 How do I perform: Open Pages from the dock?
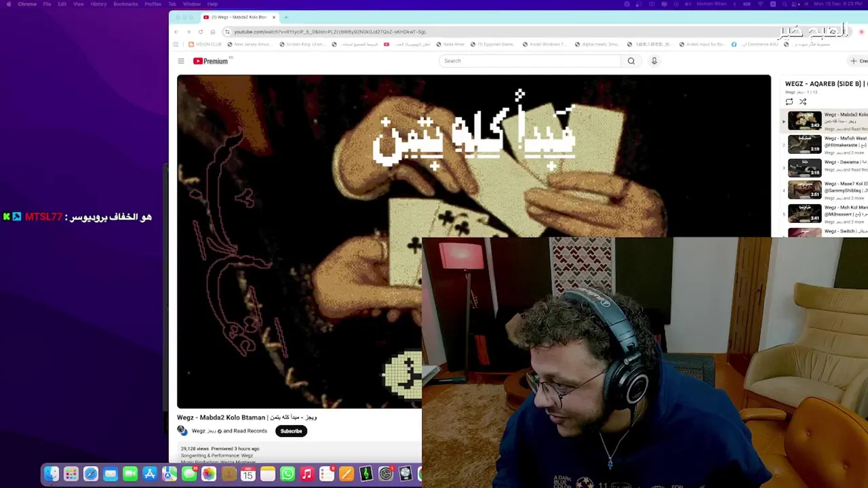347,474
